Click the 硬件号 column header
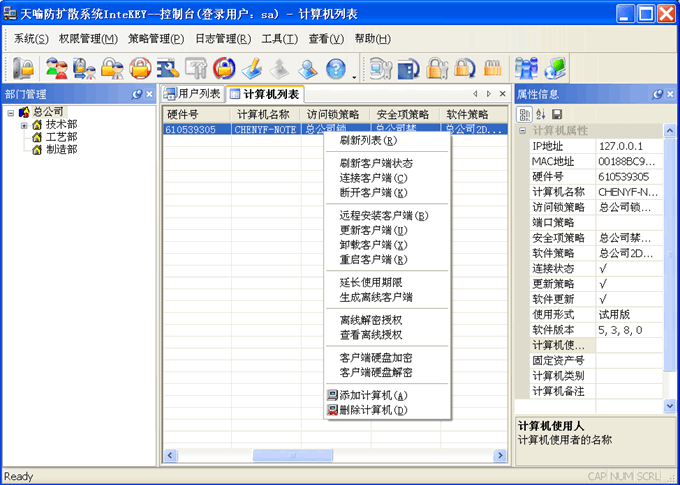Viewport: 680px width, 485px height. [197, 115]
